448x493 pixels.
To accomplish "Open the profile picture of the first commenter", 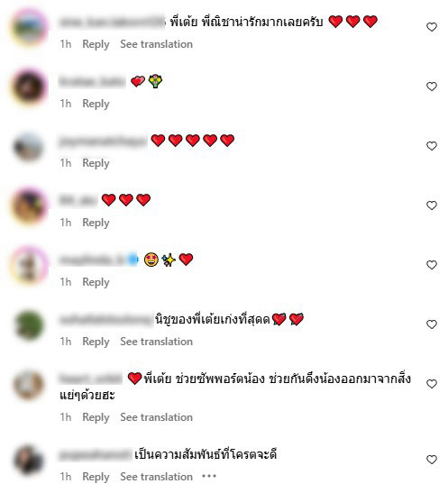I will coord(29,27).
